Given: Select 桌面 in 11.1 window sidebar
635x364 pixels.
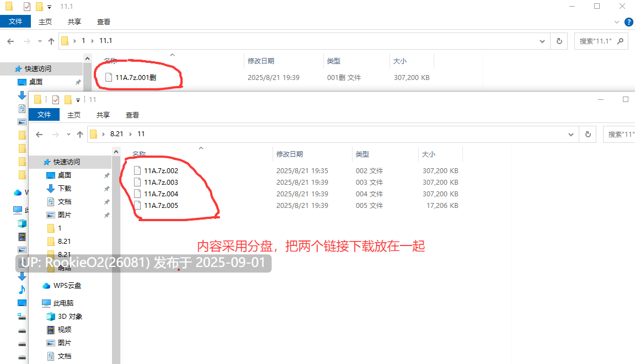Looking at the screenshot, I should coord(36,82).
